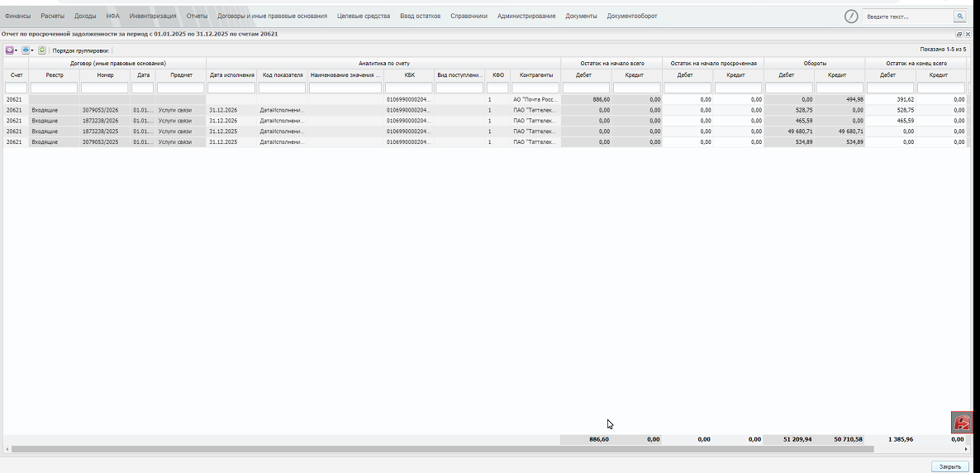
Task: Sort by the Предмет column header
Action: coord(181,75)
